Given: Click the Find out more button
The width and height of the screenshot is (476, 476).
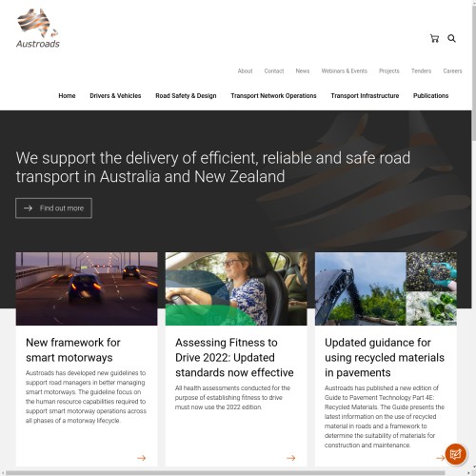Looking at the screenshot, I should [53, 208].
